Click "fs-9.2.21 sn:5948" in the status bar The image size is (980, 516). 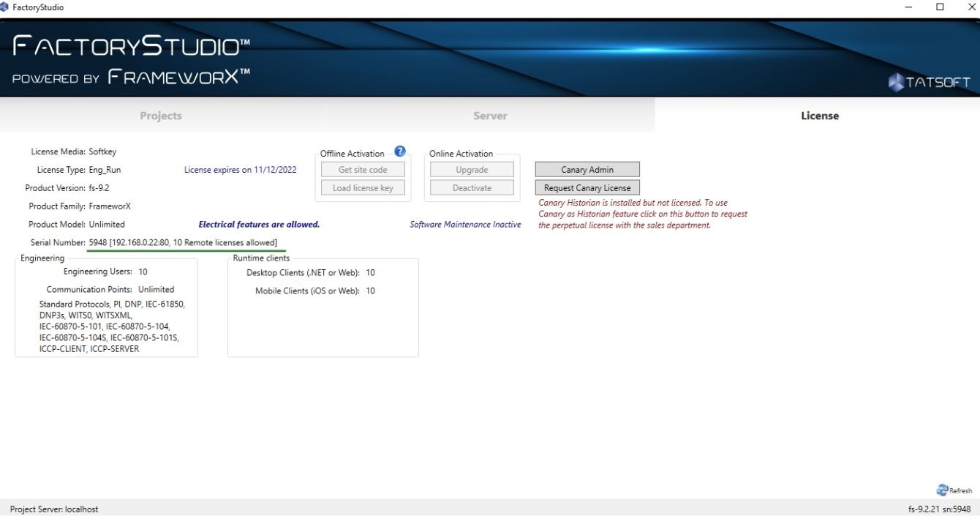939,509
